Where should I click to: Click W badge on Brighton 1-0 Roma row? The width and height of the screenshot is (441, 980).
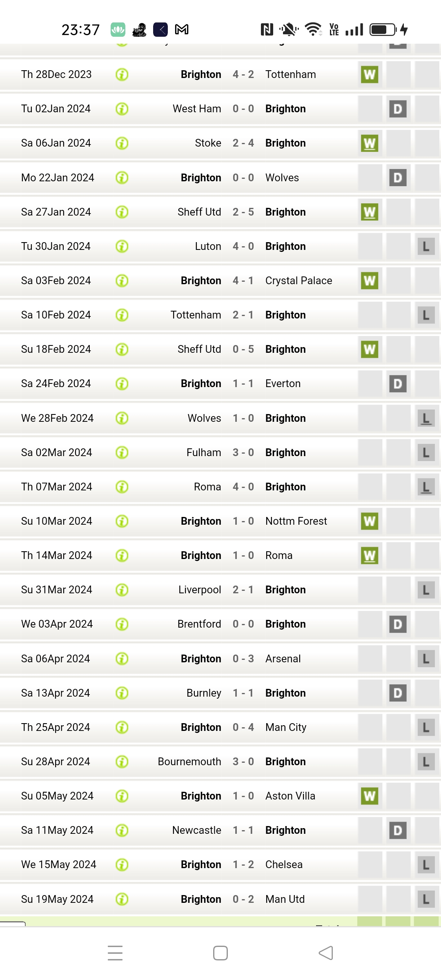(x=370, y=555)
